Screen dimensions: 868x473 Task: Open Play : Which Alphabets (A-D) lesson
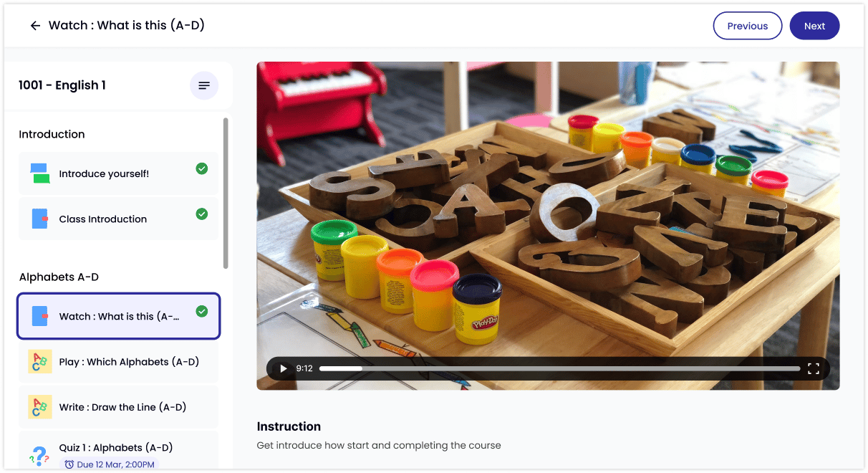(119, 362)
